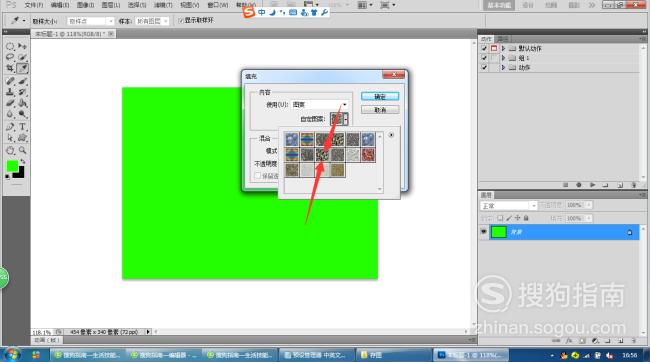Select the Zoom tool
650x362 pixels.
22,151
